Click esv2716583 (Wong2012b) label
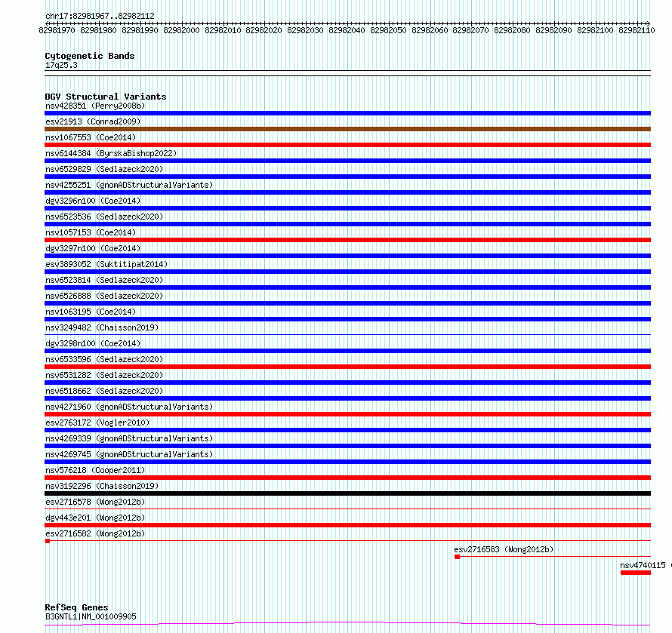This screenshot has height=633, width=672. pos(504,549)
